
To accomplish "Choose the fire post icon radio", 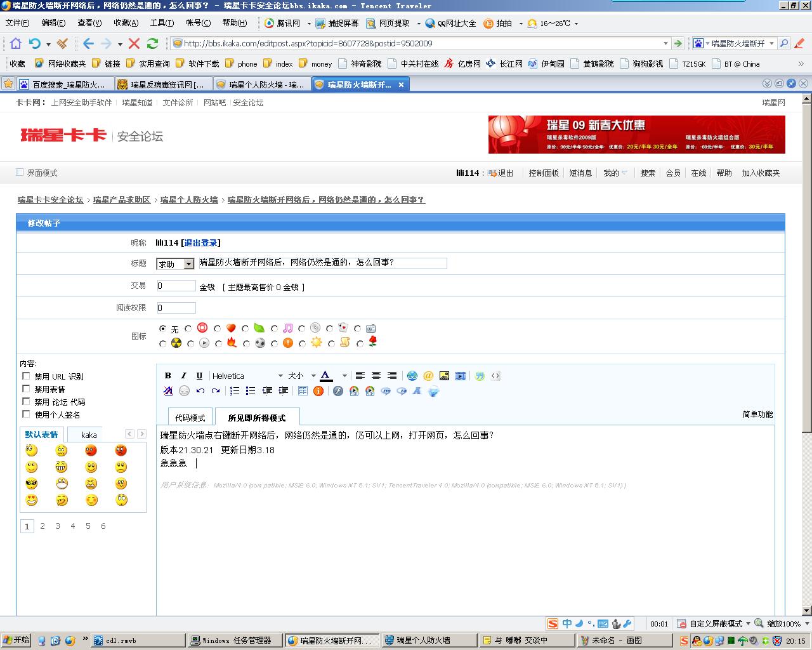I will 219,343.
